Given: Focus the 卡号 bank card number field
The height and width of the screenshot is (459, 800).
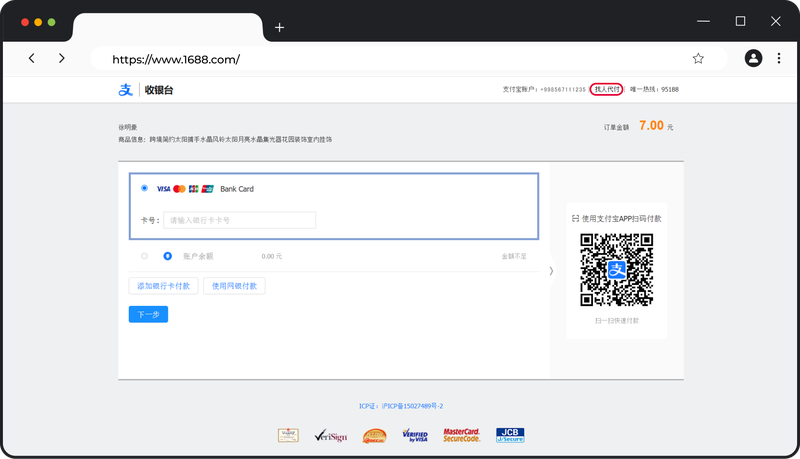Looking at the screenshot, I should tap(240, 220).
